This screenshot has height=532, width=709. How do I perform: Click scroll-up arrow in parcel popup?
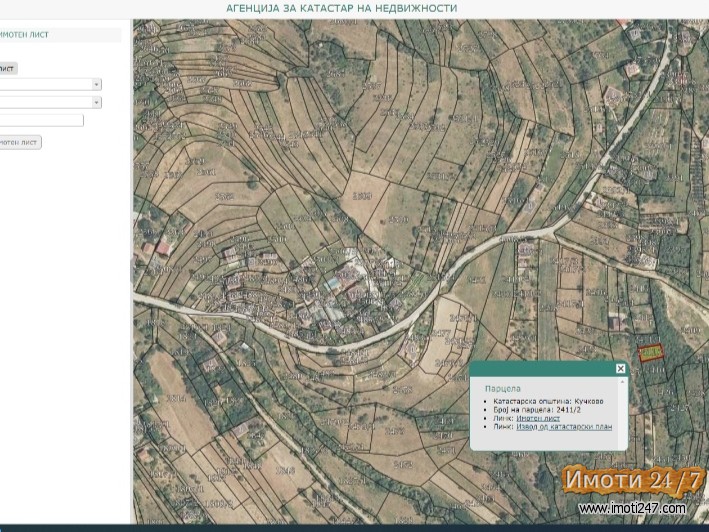pos(622,383)
